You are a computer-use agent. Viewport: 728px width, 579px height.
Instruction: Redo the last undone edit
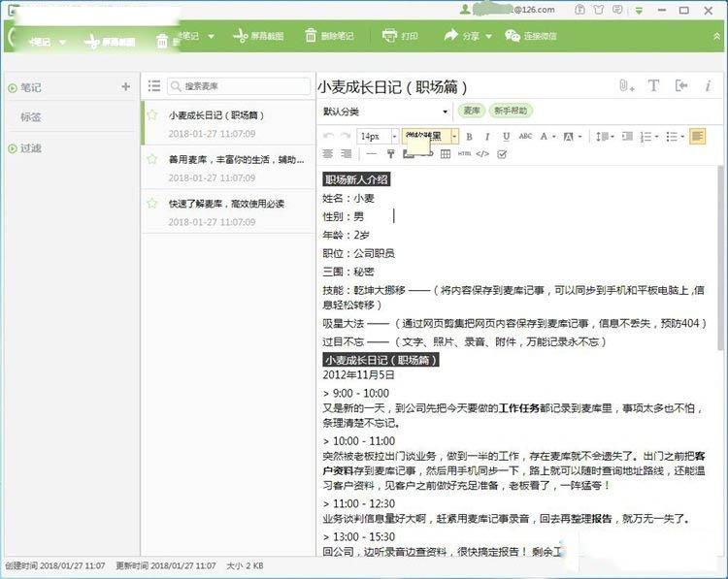coord(345,136)
